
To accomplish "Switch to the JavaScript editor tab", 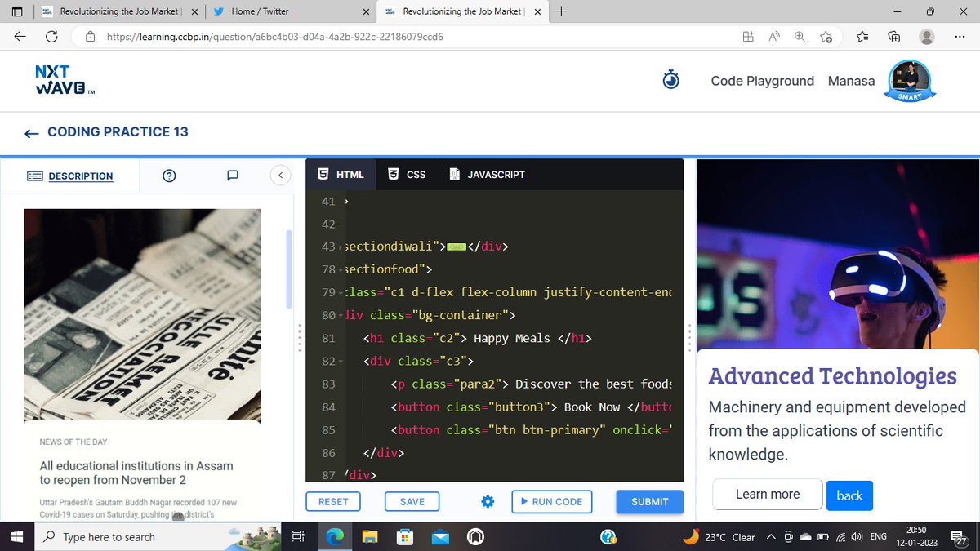I will click(x=487, y=175).
